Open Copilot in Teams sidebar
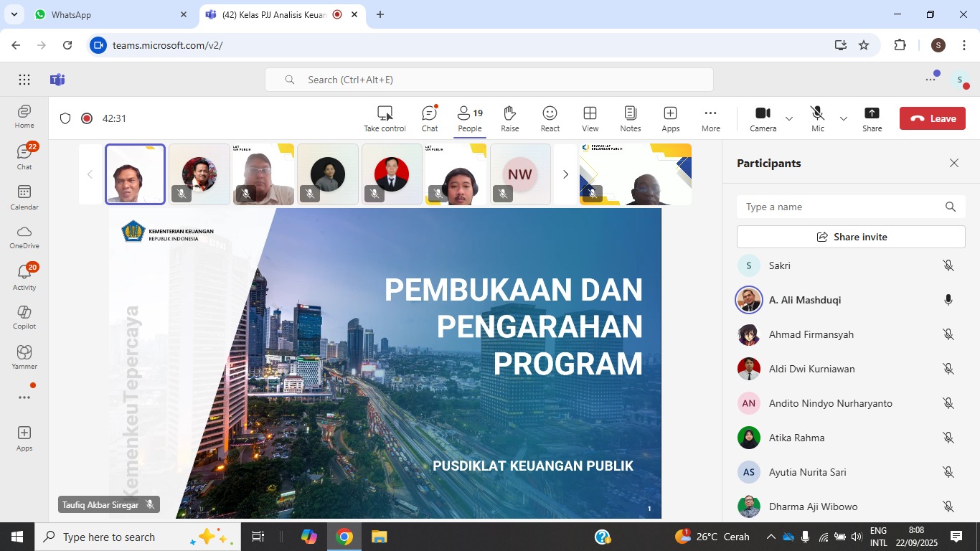Image resolution: width=980 pixels, height=551 pixels. pos(24,318)
